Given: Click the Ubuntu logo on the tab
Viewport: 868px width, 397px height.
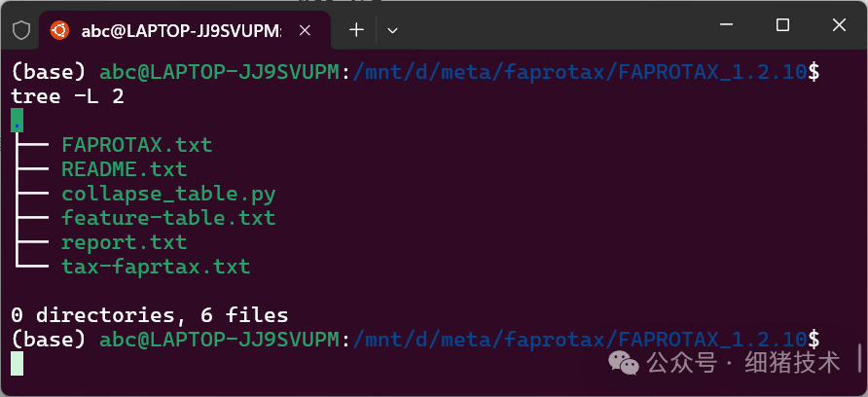Looking at the screenshot, I should (60, 30).
